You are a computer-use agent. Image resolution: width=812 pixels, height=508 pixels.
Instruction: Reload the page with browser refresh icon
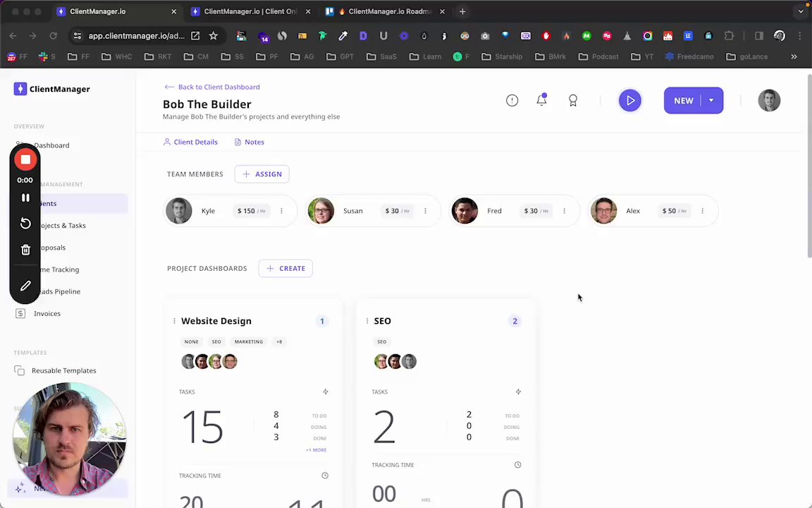[x=53, y=36]
